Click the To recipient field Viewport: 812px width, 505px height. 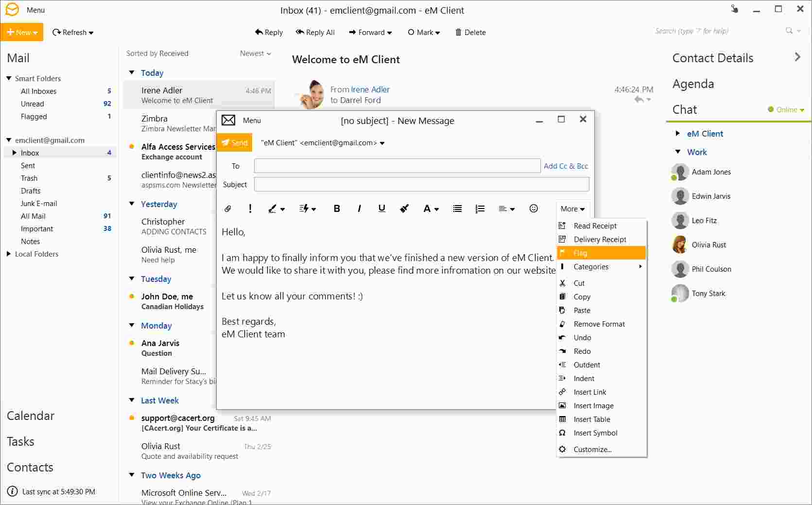pos(397,166)
